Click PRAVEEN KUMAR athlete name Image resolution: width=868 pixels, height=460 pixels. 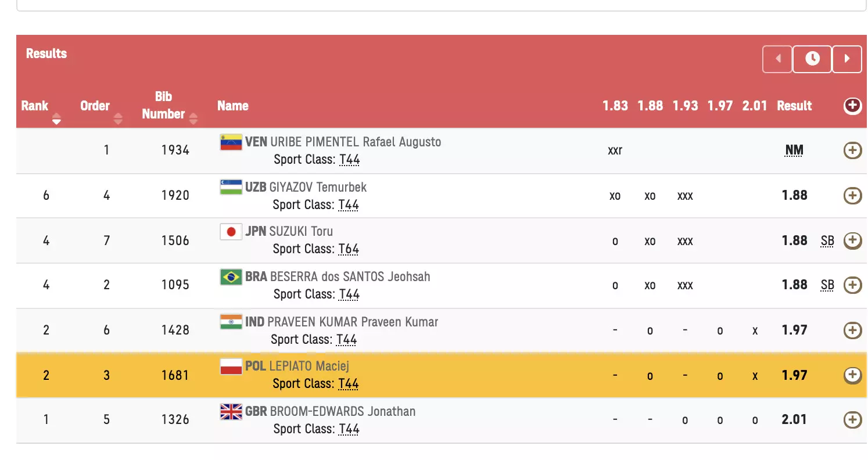point(353,322)
